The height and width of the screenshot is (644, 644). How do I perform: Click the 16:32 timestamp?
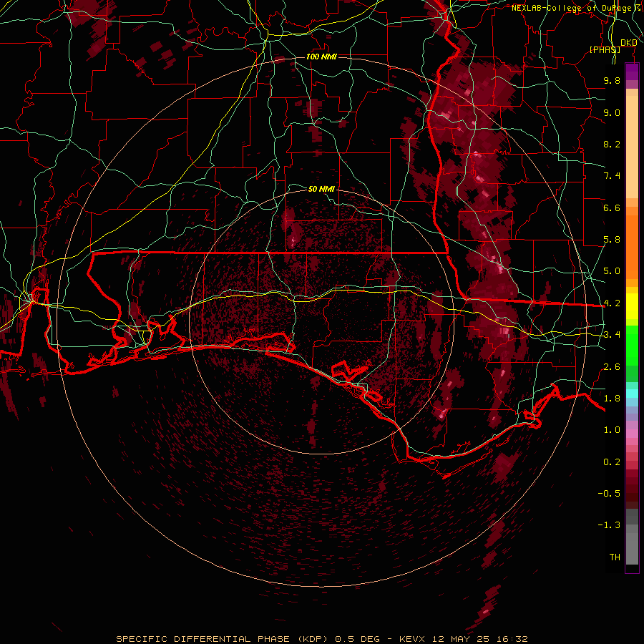pyautogui.click(x=512, y=639)
